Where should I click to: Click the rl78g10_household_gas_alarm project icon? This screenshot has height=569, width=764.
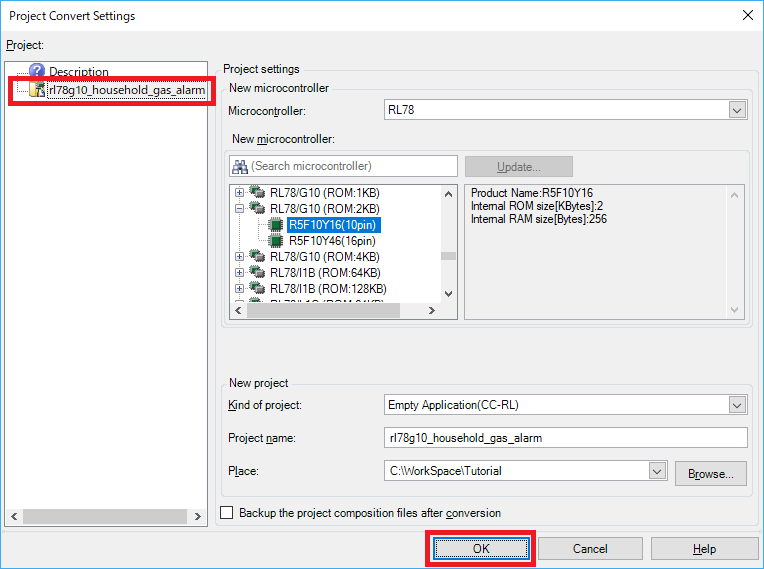(37, 89)
